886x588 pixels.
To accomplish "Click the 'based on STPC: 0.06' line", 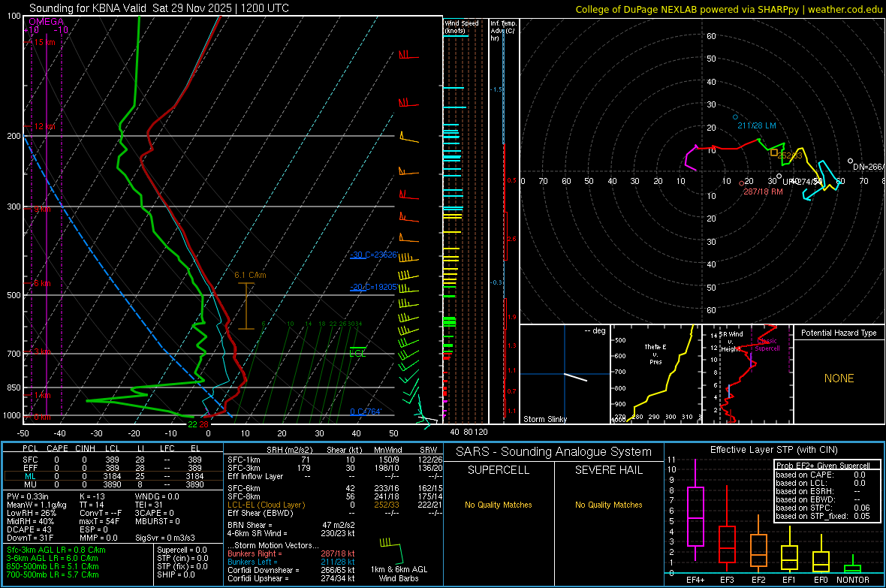I will [823, 508].
